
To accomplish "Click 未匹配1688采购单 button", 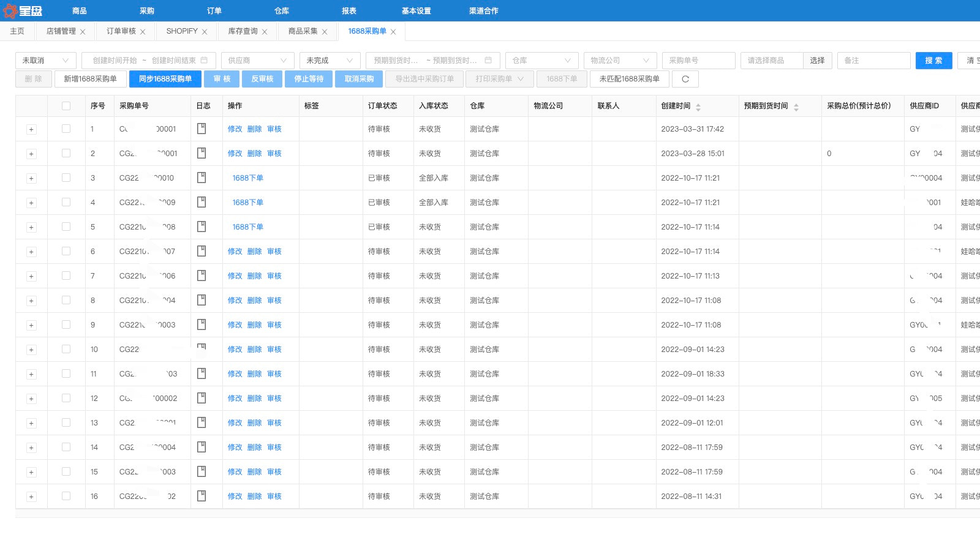I will click(629, 79).
